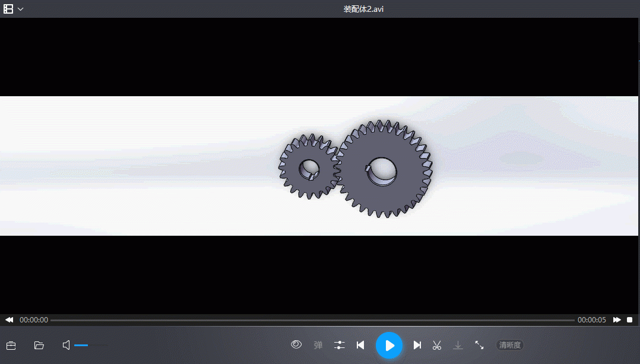Click the film strip icon top left
Viewport: 640px width, 364px height.
coord(8,8)
